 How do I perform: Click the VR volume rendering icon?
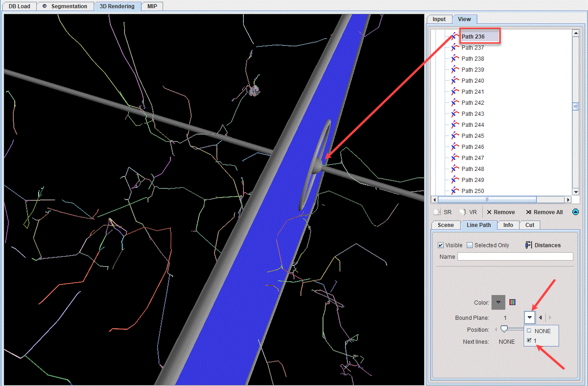pos(463,212)
